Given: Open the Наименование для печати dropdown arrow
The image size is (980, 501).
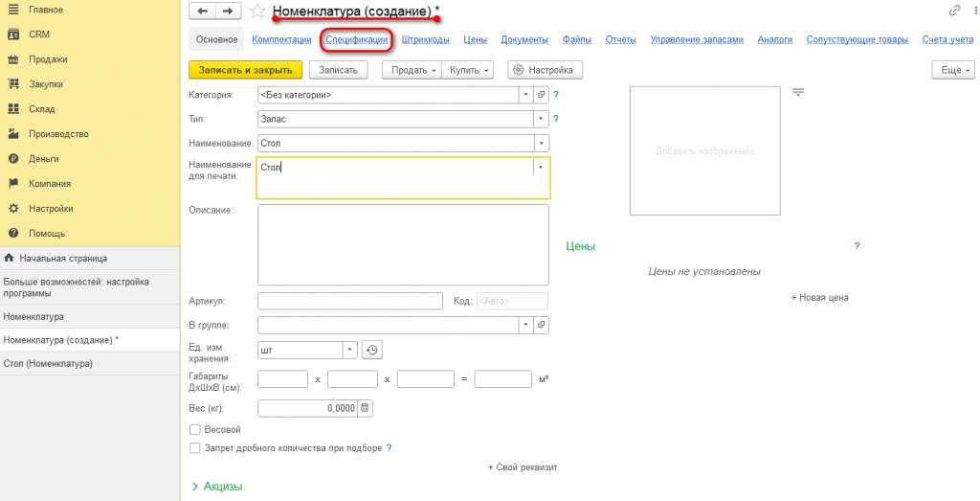Looking at the screenshot, I should tap(541, 168).
